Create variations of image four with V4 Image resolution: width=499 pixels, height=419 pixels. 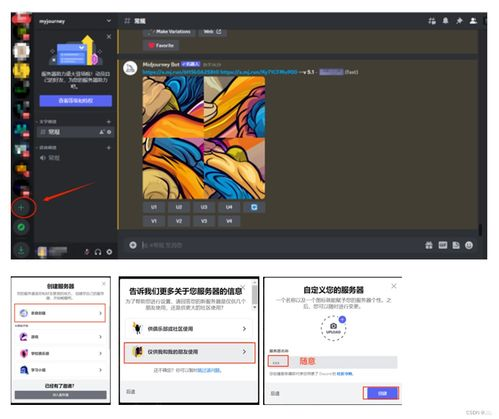(x=229, y=221)
